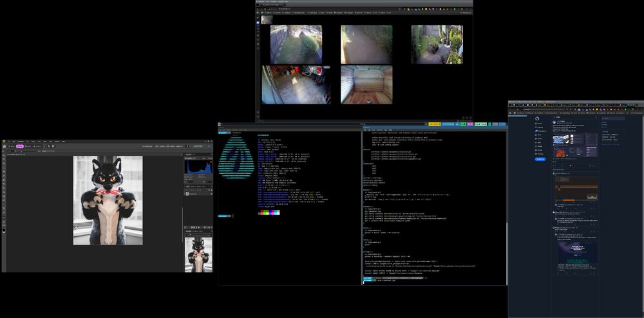Viewport: 644px width, 318px height.
Task: Open the front-yard camera feed with the fence
Action: coord(296,44)
